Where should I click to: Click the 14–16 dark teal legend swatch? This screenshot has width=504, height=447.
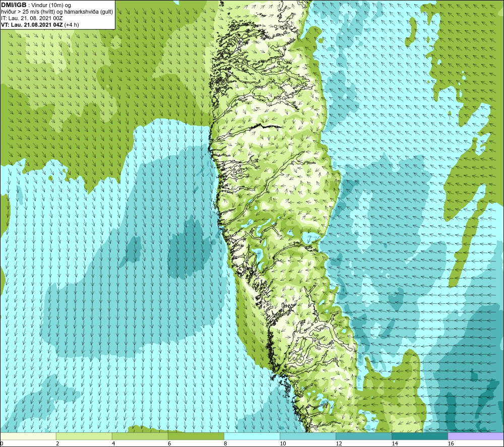420,436
